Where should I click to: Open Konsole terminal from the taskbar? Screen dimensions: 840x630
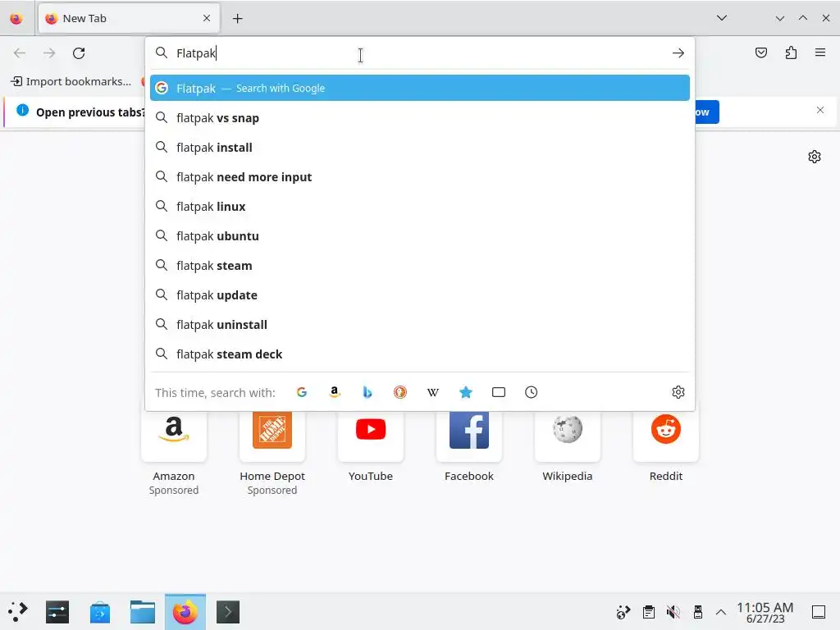point(228,612)
